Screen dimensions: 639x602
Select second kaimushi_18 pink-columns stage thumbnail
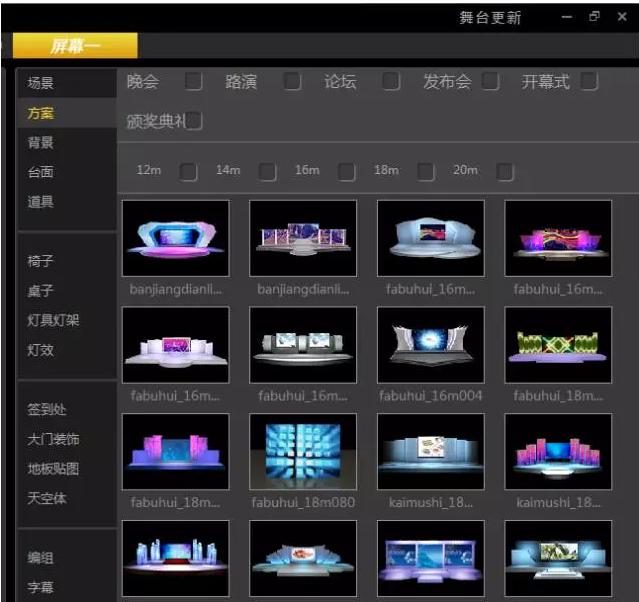(558, 451)
